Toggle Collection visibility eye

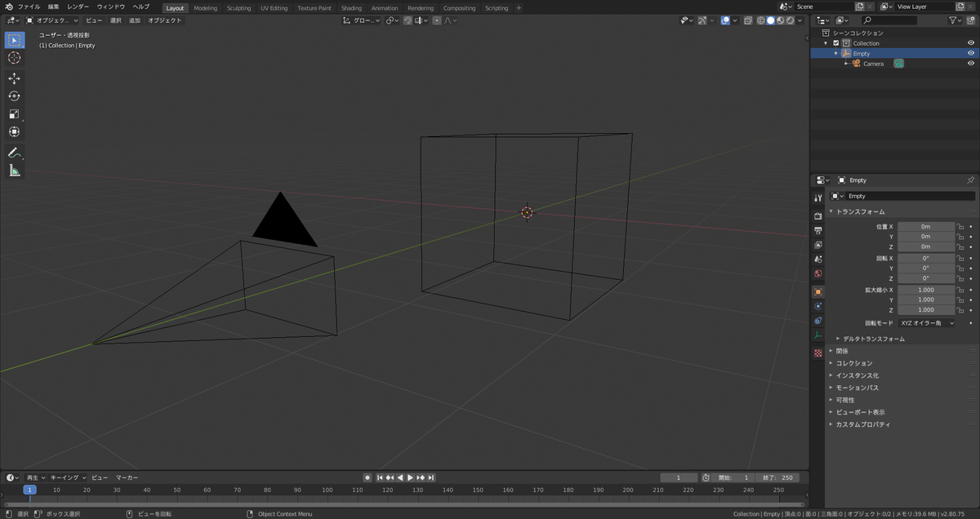[971, 43]
